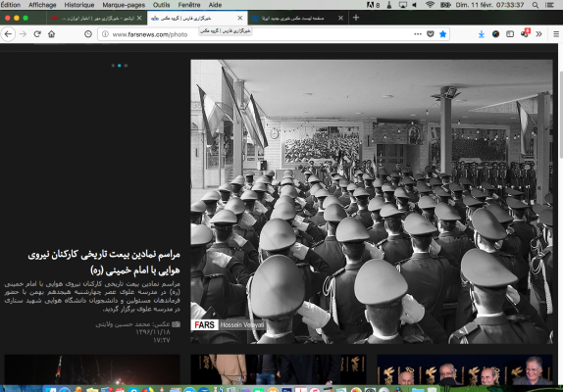Open the browser home page
This screenshot has width=563, height=392.
[52, 34]
